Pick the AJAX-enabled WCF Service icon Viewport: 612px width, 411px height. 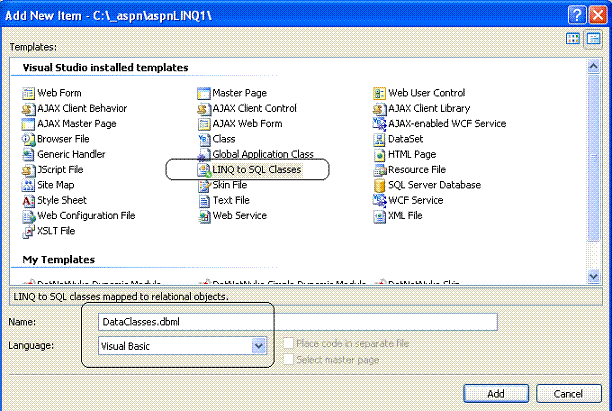tap(379, 124)
